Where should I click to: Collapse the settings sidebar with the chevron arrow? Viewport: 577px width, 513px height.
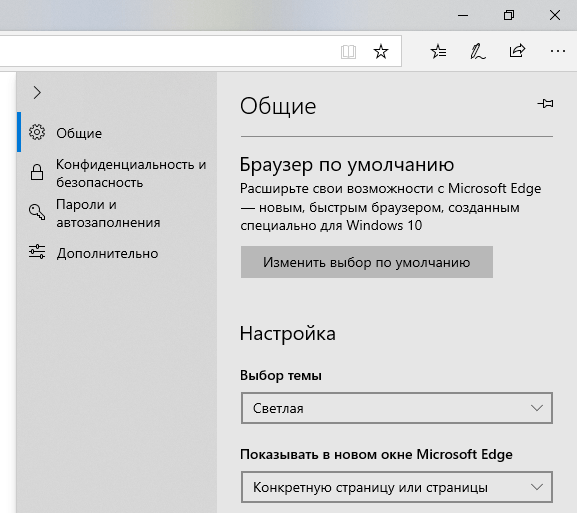[37, 92]
